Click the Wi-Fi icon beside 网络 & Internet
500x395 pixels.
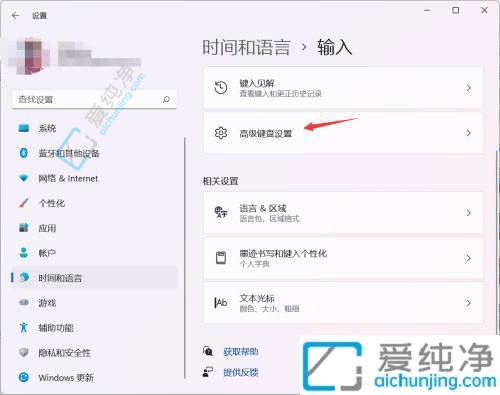(x=23, y=178)
